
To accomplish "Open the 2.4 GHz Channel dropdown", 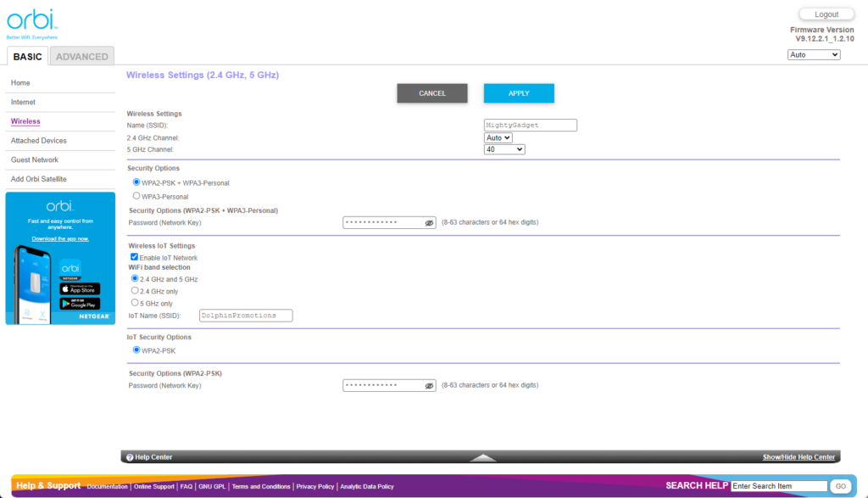I will pyautogui.click(x=498, y=137).
